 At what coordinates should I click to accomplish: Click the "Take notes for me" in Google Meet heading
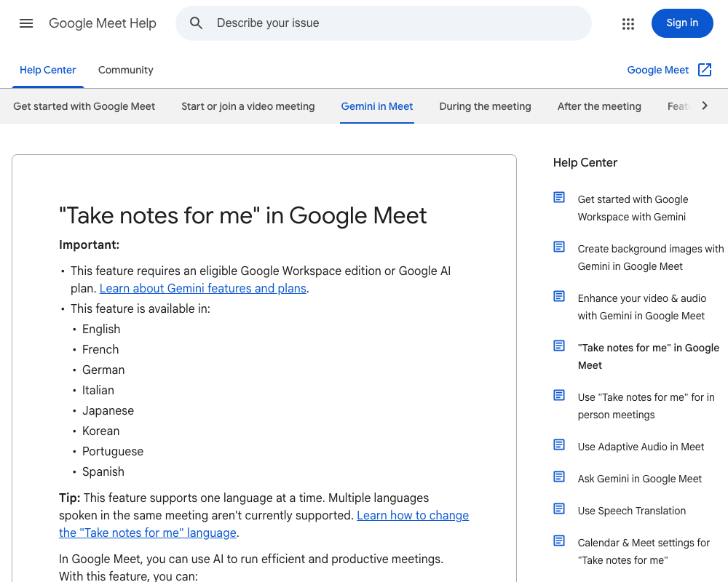coord(243,216)
